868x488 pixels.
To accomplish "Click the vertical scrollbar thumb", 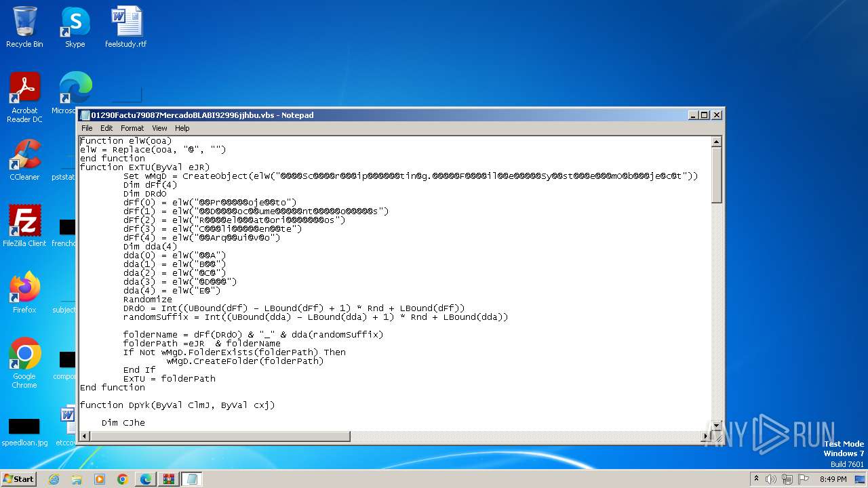I will click(716, 175).
